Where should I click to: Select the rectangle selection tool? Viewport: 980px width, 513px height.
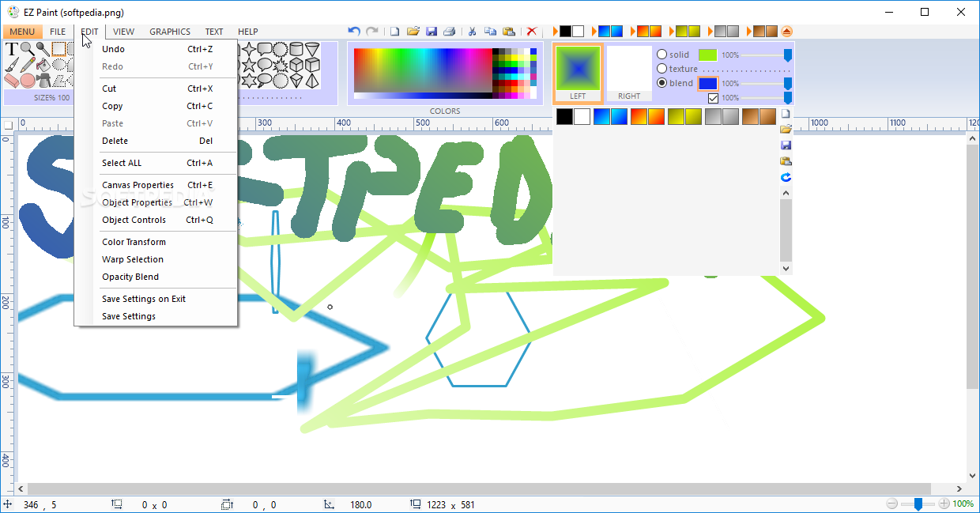58,49
